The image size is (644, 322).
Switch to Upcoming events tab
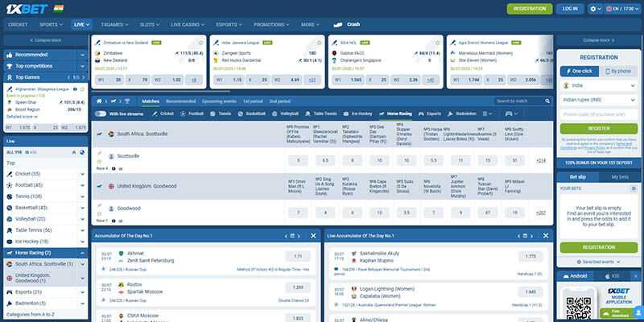[x=219, y=101]
